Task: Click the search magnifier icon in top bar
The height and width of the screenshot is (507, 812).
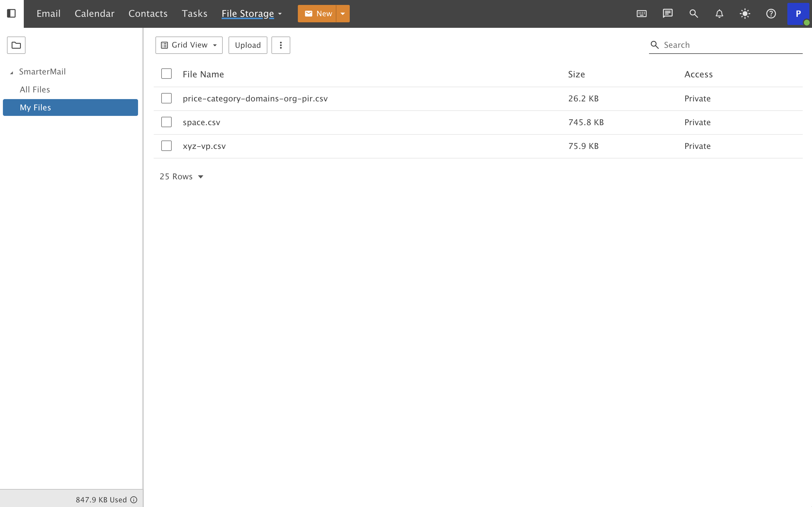Action: (x=694, y=13)
